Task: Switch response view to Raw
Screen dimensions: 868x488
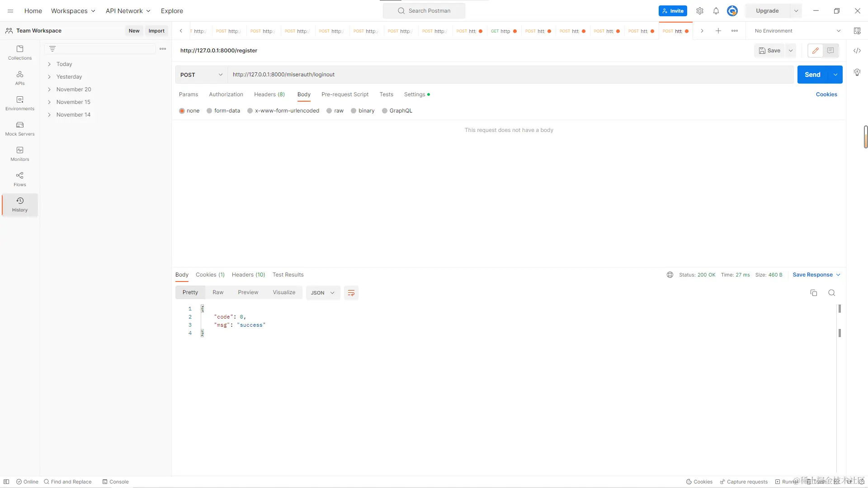Action: point(218,292)
